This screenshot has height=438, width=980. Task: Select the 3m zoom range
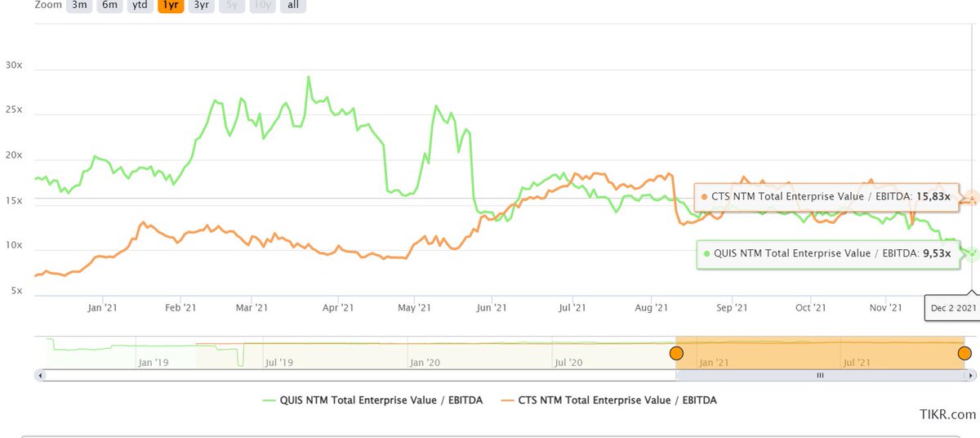click(x=79, y=6)
